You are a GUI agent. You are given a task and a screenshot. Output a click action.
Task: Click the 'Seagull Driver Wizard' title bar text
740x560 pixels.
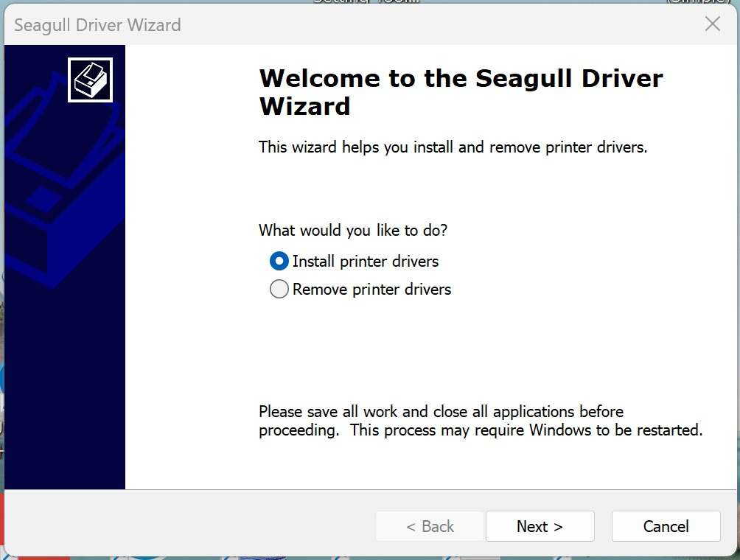click(x=98, y=25)
